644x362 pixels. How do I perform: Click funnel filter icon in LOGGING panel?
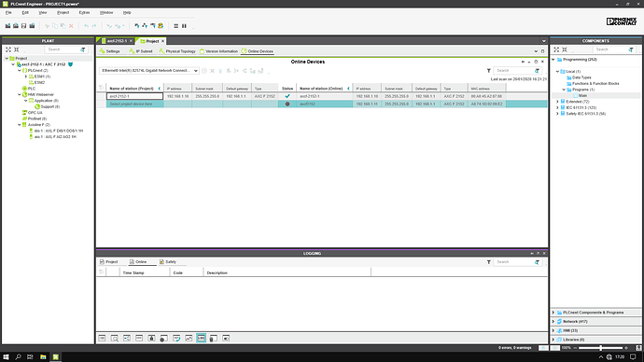coord(489,262)
